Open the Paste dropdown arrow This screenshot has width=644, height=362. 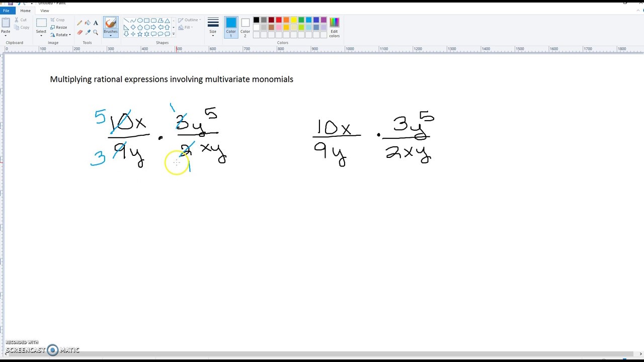(6, 35)
